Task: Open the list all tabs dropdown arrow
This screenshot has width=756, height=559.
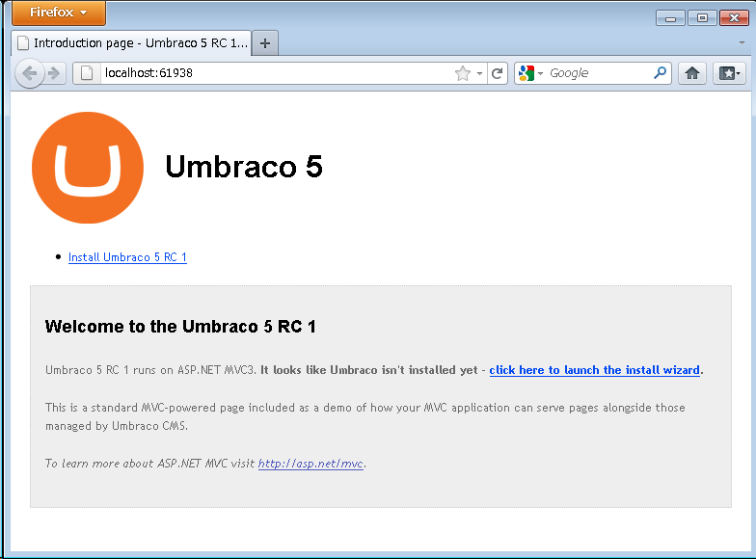Action: 742,42
